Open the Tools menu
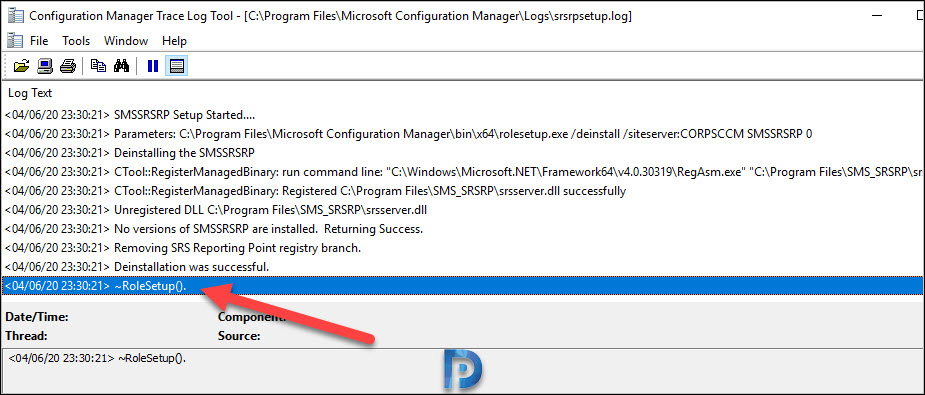 click(x=76, y=41)
